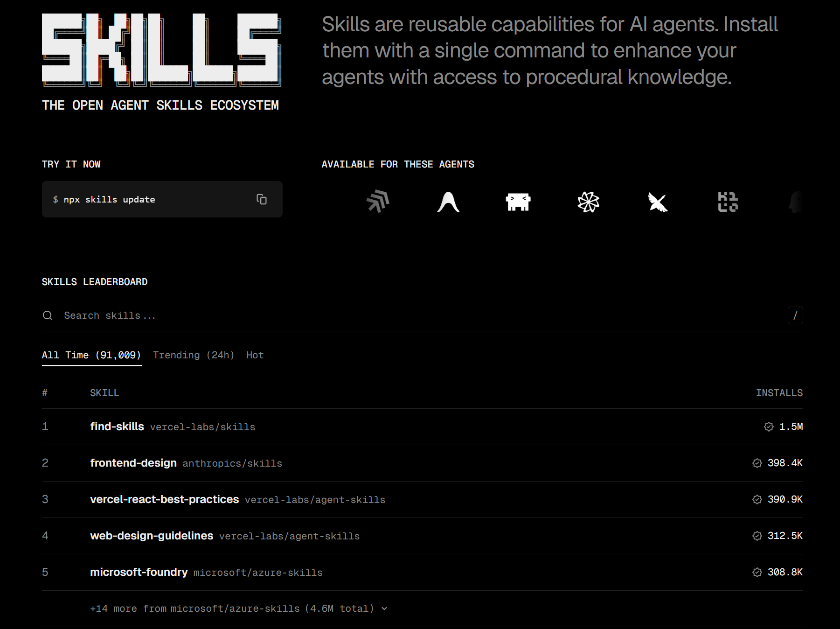The image size is (840, 629).
Task: Click the SKILL column header
Action: click(x=104, y=393)
